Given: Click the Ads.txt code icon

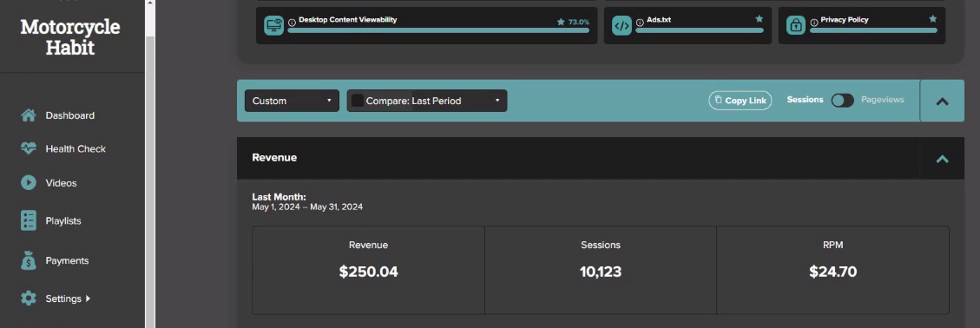Looking at the screenshot, I should [622, 26].
